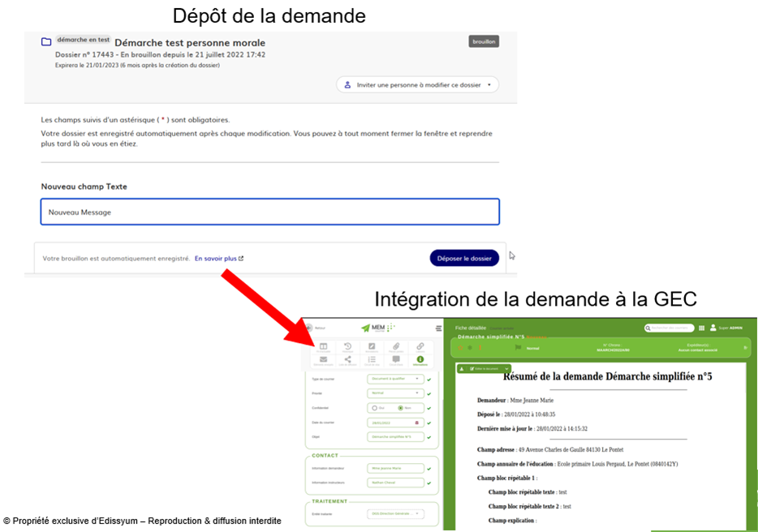Click the Déposer le dossier button
Viewport: 758px width, 532px height.
point(464,259)
